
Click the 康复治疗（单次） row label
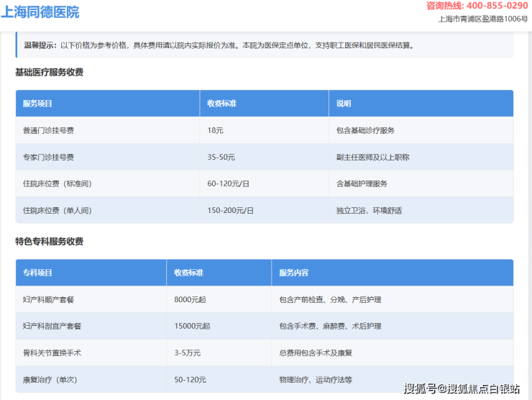(x=53, y=379)
